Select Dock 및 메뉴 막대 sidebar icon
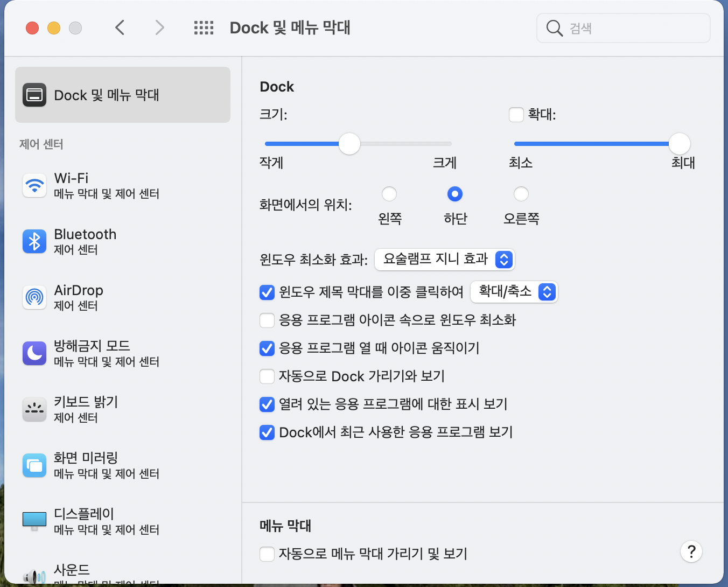This screenshot has width=728, height=587. tap(34, 95)
